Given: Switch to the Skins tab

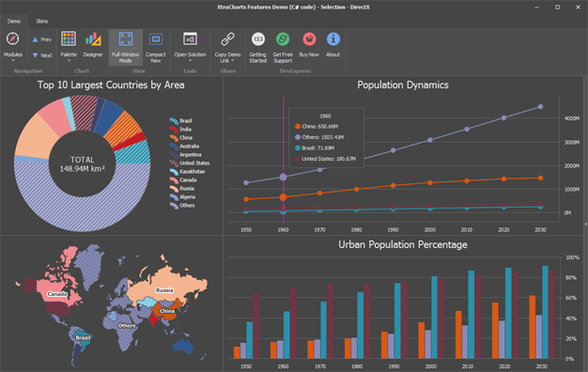Looking at the screenshot, I should click(x=42, y=22).
